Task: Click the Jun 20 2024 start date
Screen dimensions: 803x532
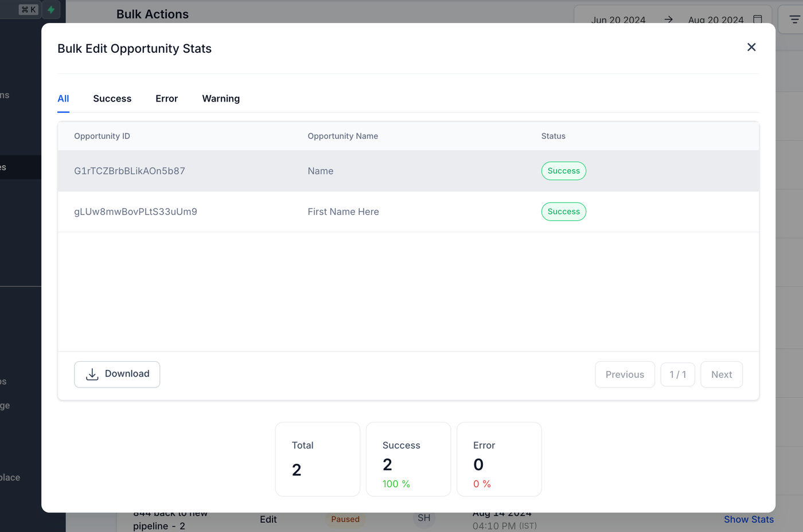Action: tap(618, 19)
